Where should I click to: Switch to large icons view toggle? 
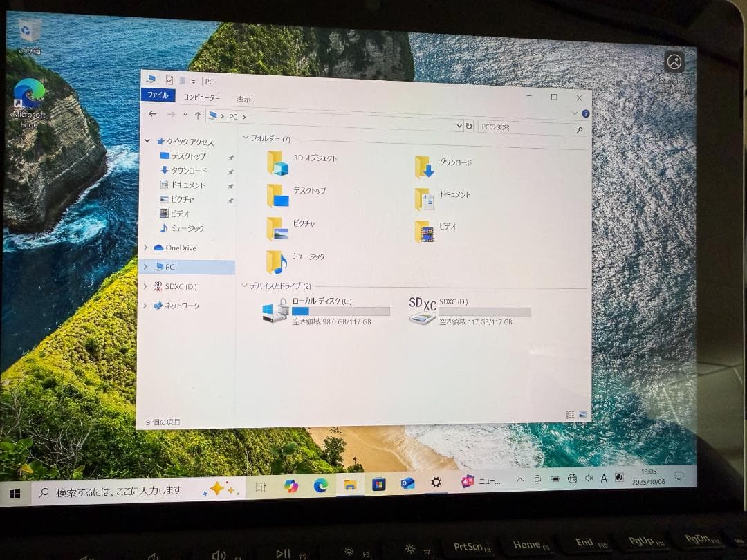tap(583, 415)
